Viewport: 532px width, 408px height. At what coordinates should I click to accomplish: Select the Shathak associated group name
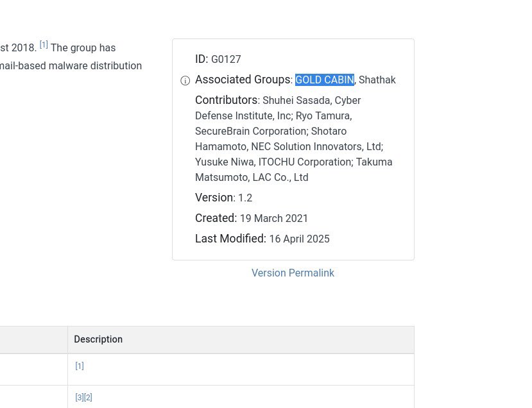tap(377, 80)
